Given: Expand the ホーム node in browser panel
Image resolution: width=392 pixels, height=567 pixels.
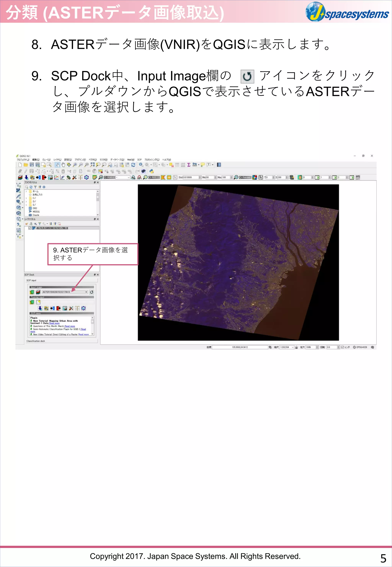Looking at the screenshot, I should coord(26,191).
